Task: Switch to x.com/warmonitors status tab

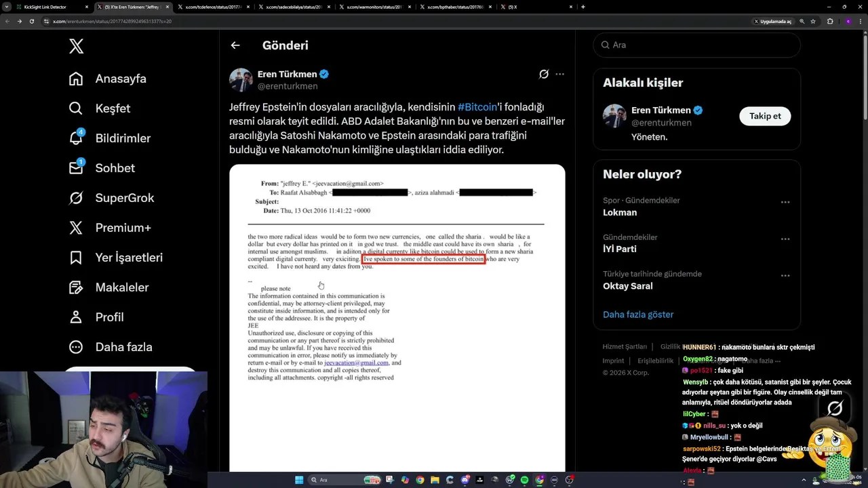Action: coord(374,7)
